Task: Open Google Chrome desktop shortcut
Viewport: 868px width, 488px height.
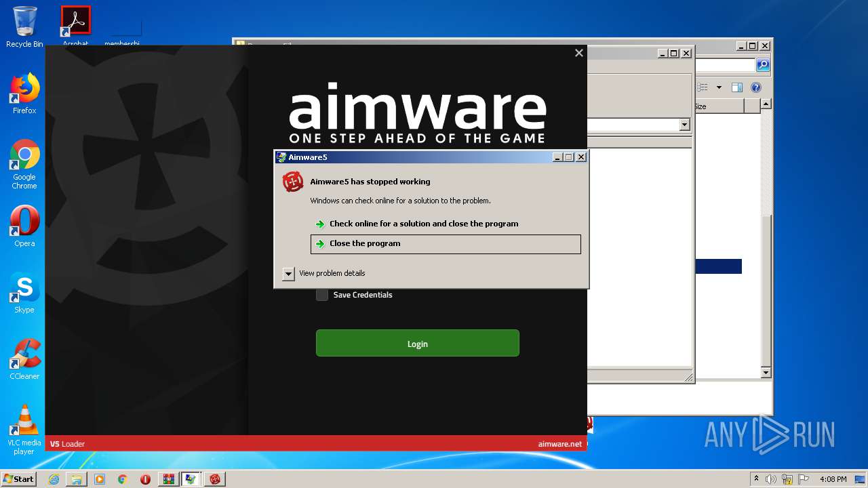Action: point(24,165)
